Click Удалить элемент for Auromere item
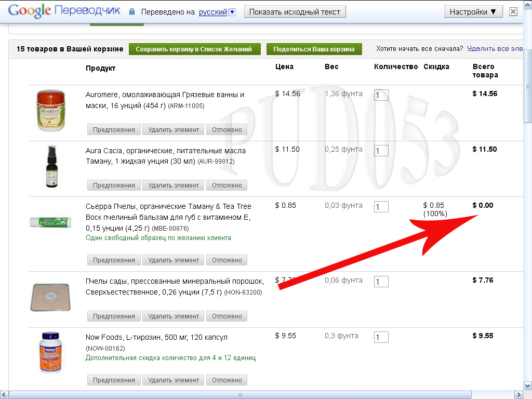Image resolution: width=532 pixels, height=399 pixels. [174, 129]
